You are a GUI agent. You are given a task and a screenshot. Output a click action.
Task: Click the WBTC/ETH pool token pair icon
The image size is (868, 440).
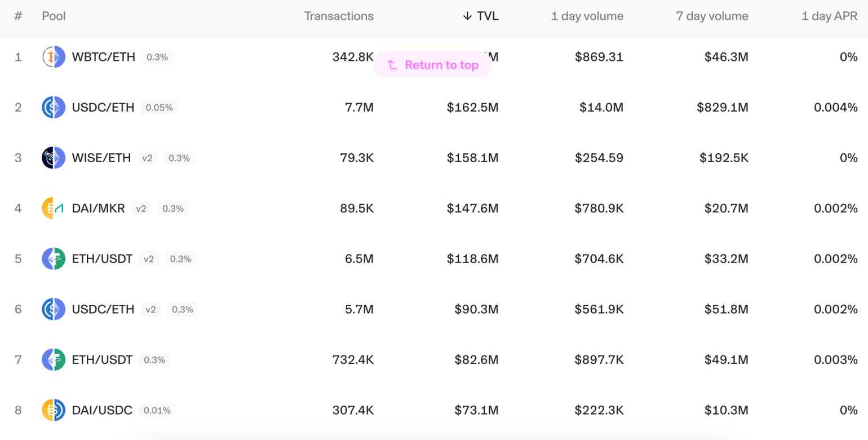click(x=53, y=56)
